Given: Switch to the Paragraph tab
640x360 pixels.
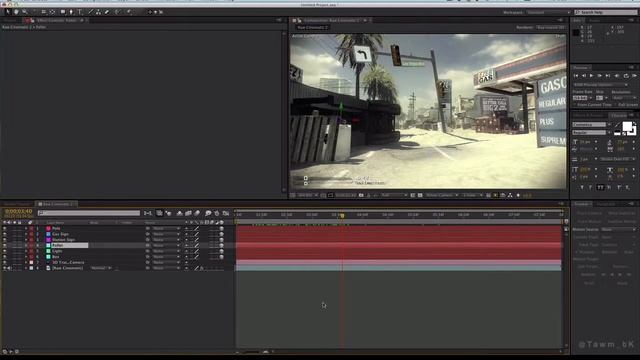Looking at the screenshot, I should tap(606, 204).
